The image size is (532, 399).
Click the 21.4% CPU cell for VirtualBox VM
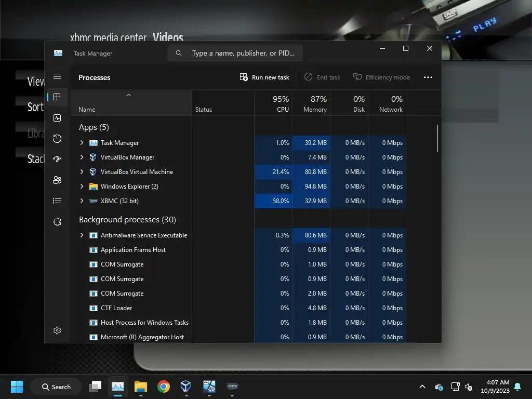pyautogui.click(x=273, y=171)
